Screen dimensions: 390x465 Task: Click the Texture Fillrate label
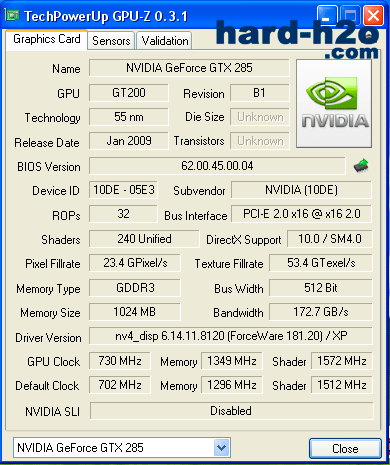(229, 264)
